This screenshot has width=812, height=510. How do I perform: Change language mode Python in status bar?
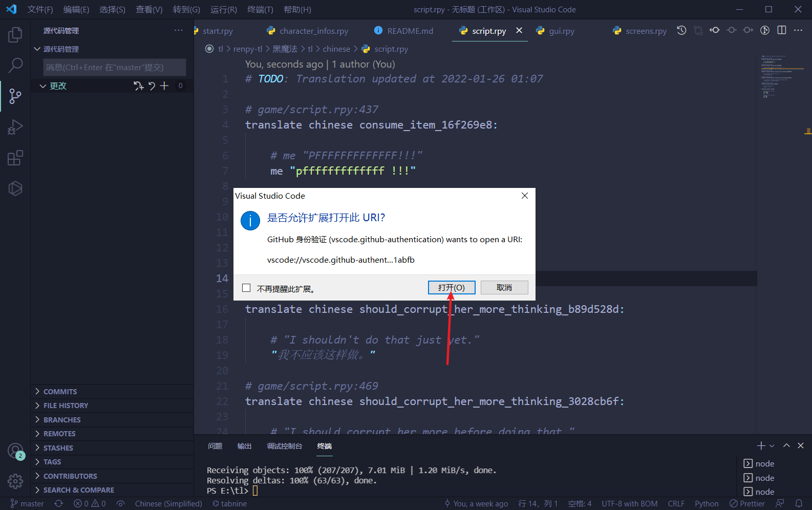(707, 503)
